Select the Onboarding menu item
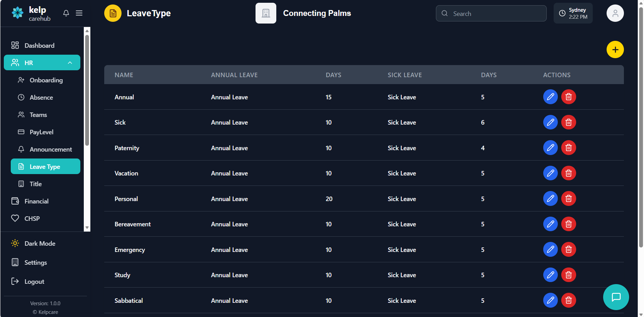The width and height of the screenshot is (644, 317). coord(45,80)
